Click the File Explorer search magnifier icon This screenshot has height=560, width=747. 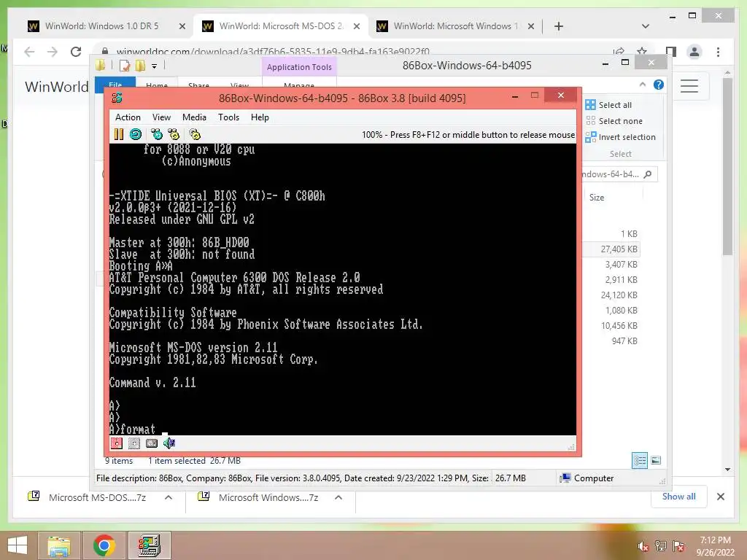[648, 174]
